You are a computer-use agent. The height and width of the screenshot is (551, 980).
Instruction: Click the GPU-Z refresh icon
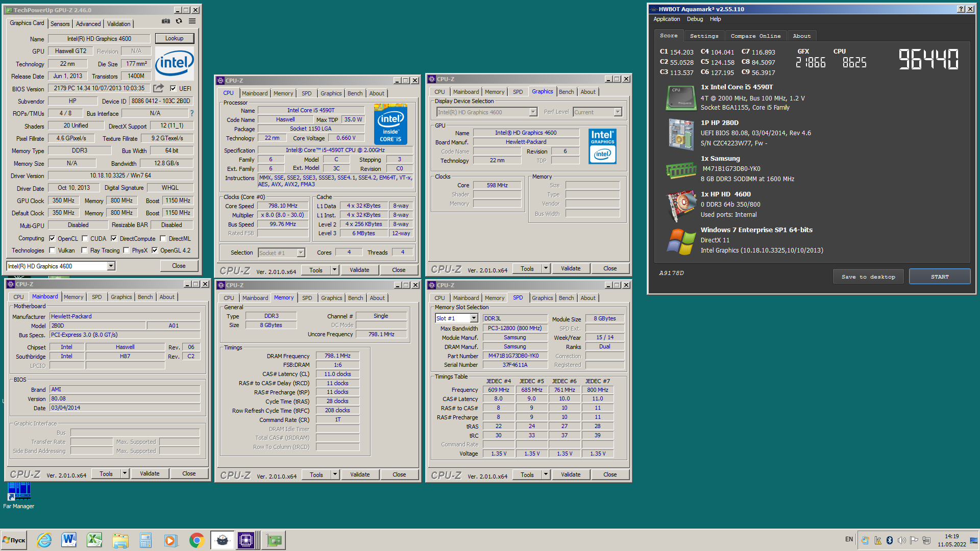pos(179,21)
